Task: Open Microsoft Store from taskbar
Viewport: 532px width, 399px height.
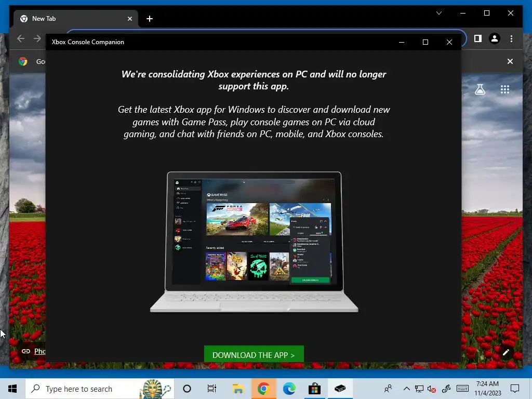Action: tap(314, 389)
